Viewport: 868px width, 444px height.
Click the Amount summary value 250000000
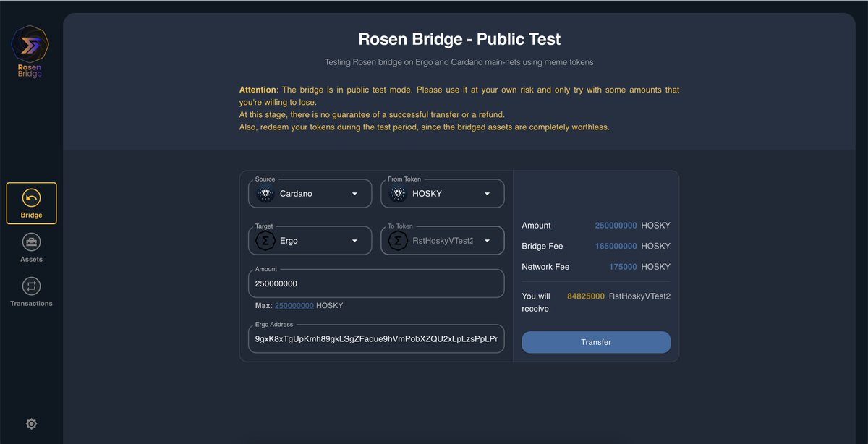pyautogui.click(x=616, y=226)
